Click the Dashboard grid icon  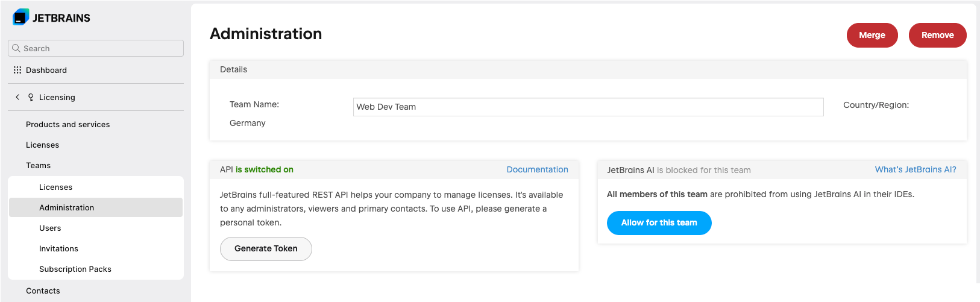pos(17,70)
